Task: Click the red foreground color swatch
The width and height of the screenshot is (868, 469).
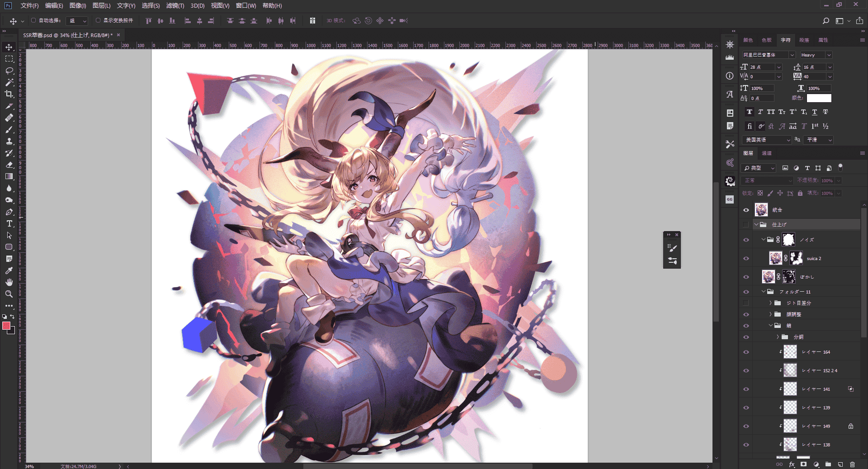Action: [6, 326]
